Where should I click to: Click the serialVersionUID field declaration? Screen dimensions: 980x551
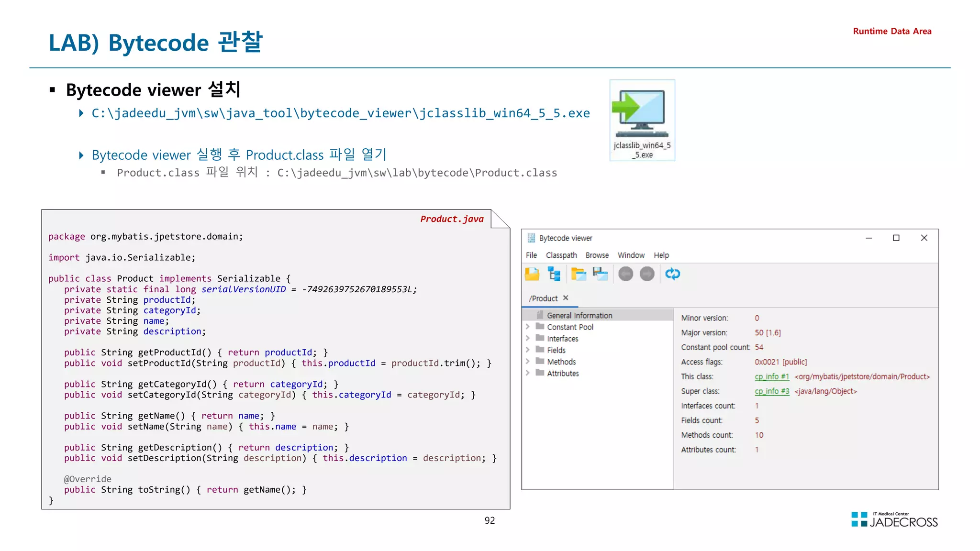tap(241, 289)
